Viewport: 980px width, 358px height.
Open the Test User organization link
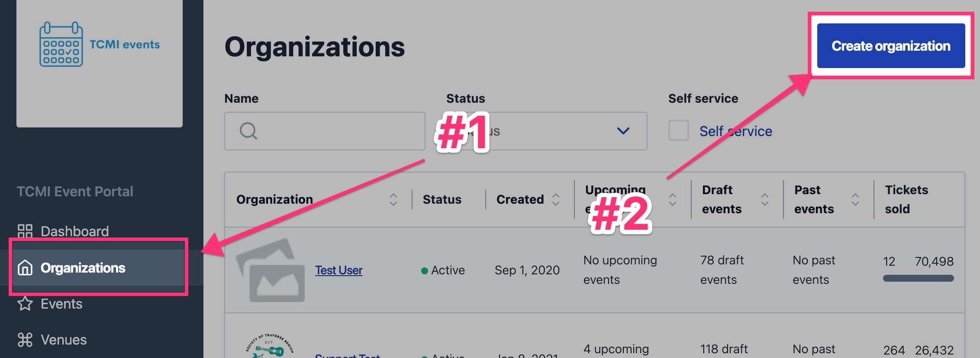pyautogui.click(x=338, y=270)
